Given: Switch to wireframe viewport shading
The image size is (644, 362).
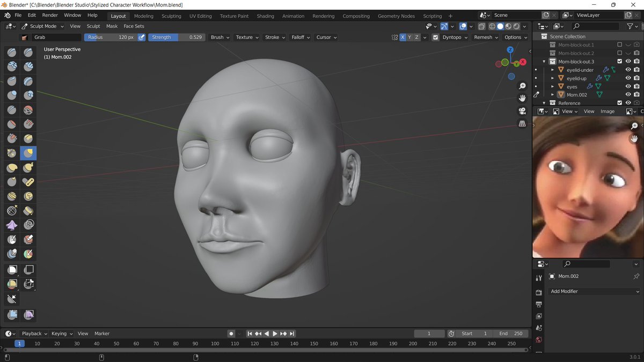Looking at the screenshot, I should (x=492, y=26).
